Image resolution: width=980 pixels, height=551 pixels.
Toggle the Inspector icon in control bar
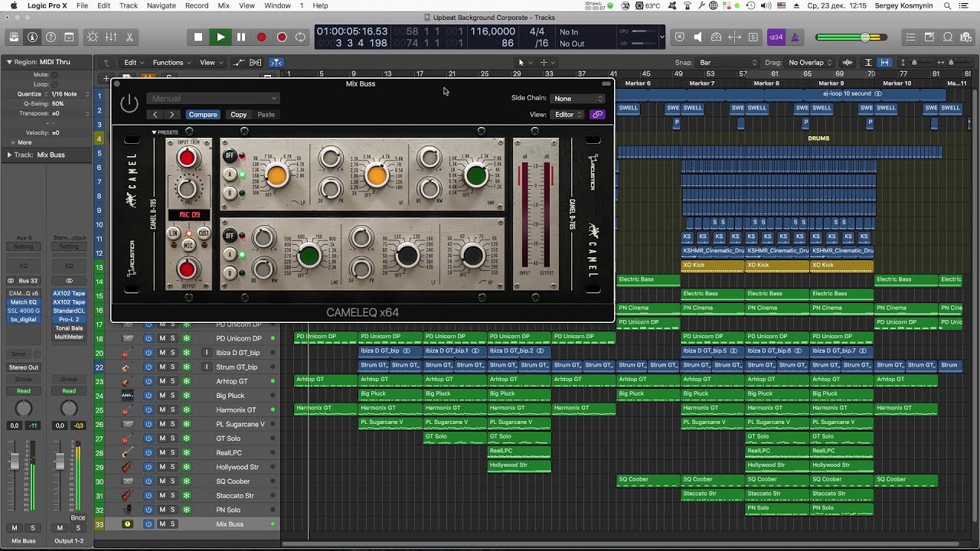coord(32,37)
